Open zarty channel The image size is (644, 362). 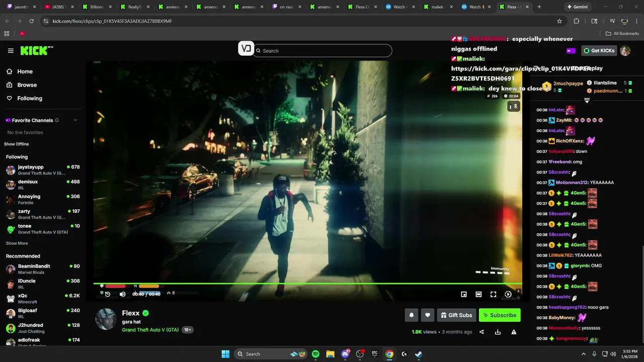(43, 214)
